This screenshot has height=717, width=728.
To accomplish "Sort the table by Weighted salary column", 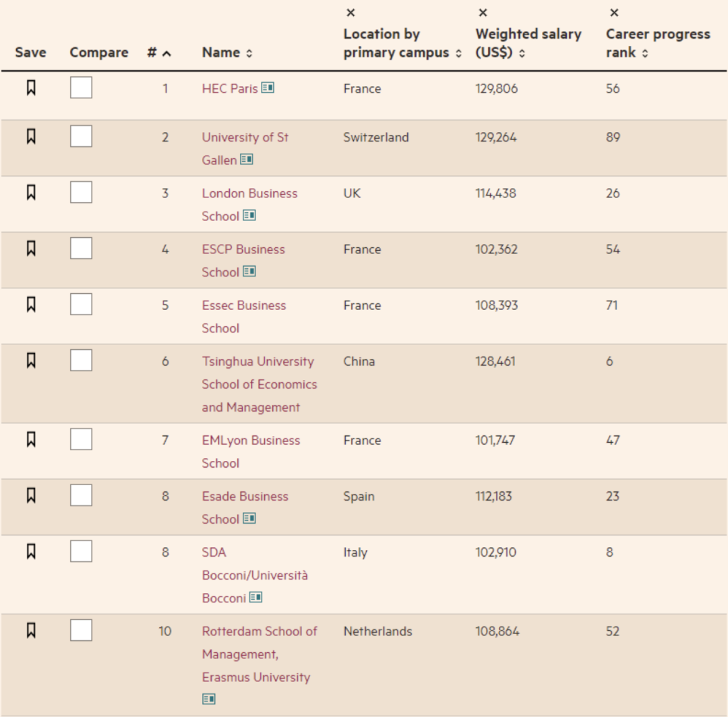I will (x=522, y=54).
